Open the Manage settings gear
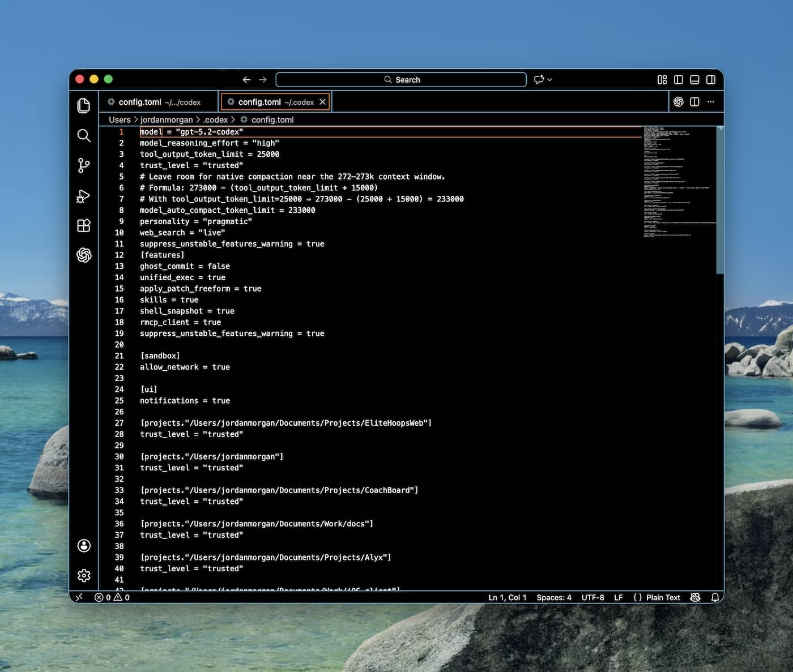Screen dimensions: 793x672 84,575
